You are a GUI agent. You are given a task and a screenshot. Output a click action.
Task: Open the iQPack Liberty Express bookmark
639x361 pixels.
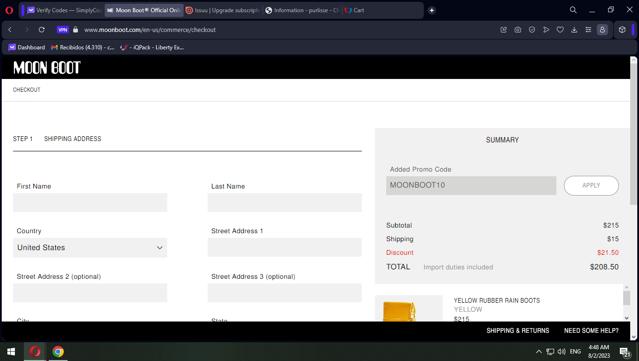tap(152, 48)
